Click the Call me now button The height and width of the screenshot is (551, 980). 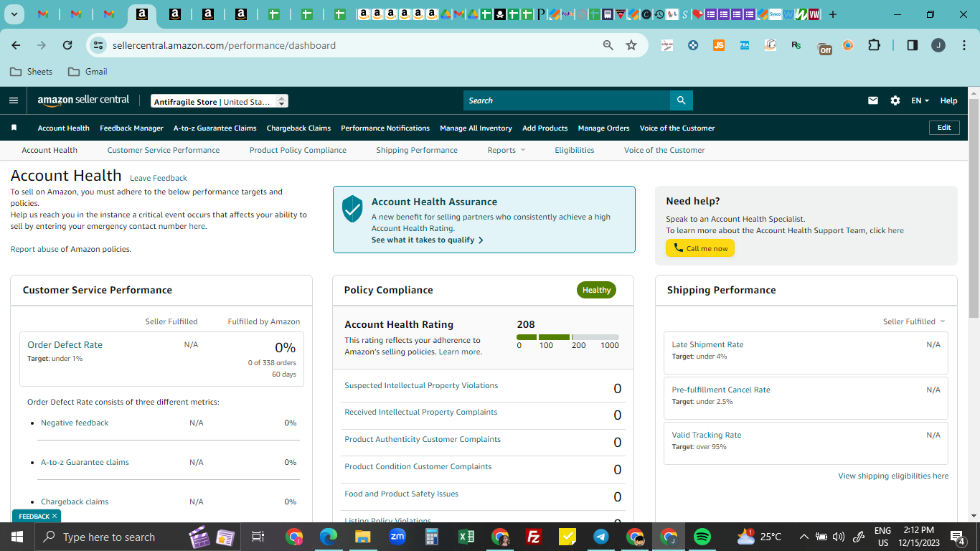[700, 248]
